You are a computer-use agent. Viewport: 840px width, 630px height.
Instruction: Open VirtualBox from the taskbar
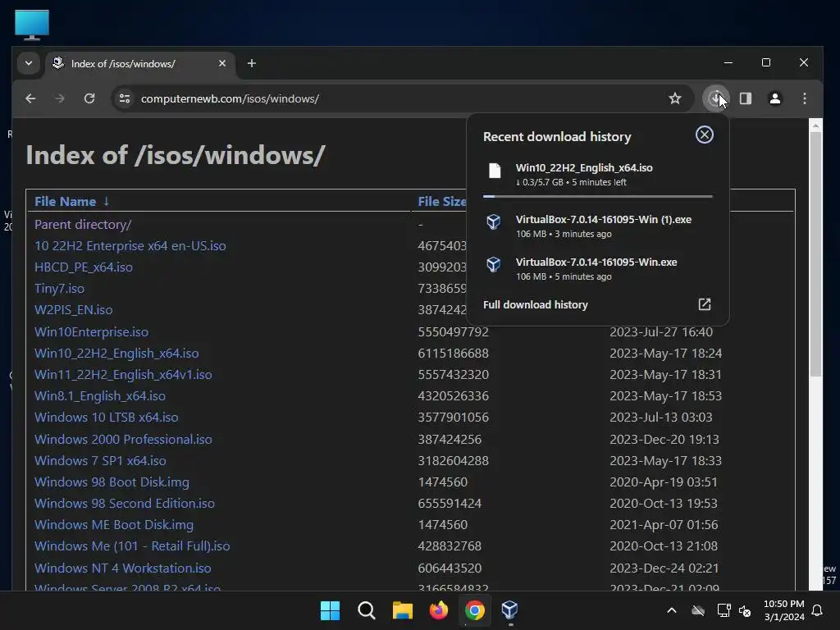[510, 610]
